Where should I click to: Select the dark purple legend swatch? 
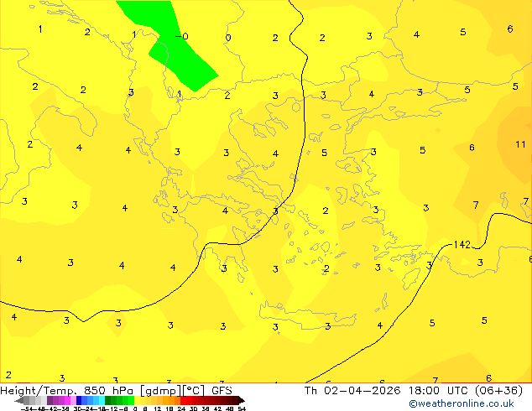50,400
